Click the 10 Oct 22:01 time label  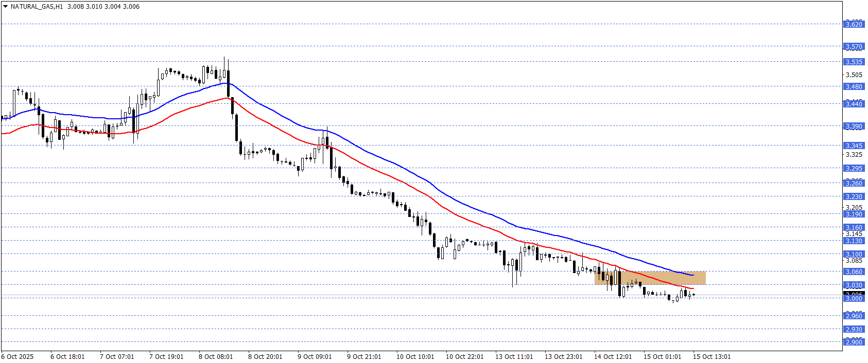(464, 357)
